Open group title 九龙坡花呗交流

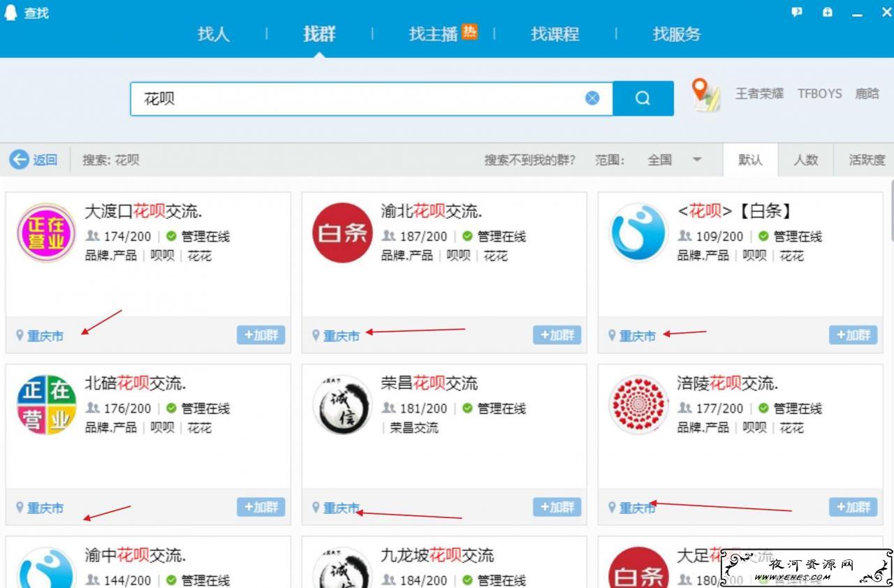coord(437,555)
